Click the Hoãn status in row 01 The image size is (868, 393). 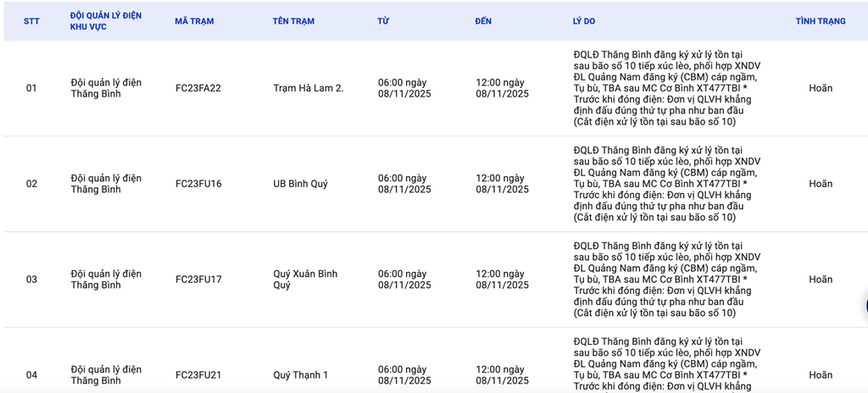[x=820, y=88]
